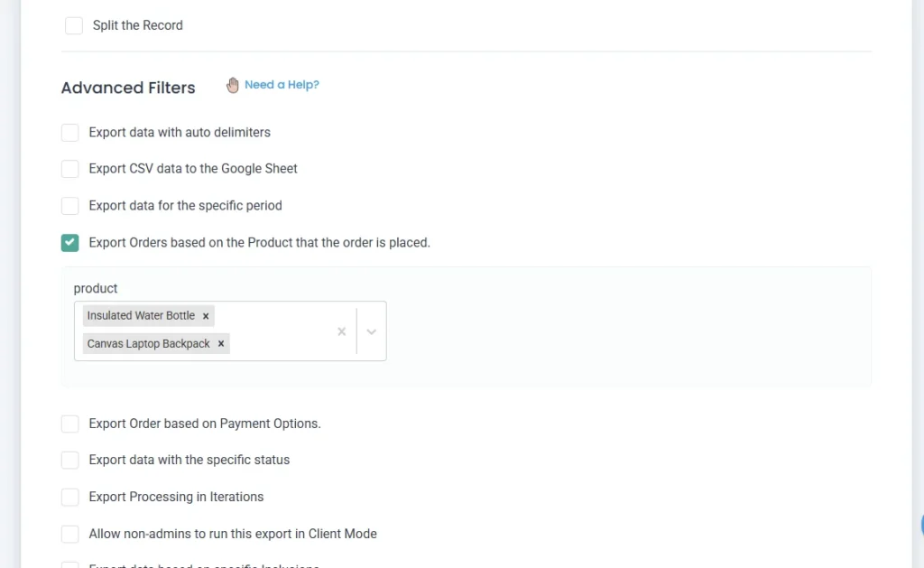Click the Canvas Laptop Backpack tag label
Image resolution: width=924 pixels, height=568 pixels.
(148, 344)
